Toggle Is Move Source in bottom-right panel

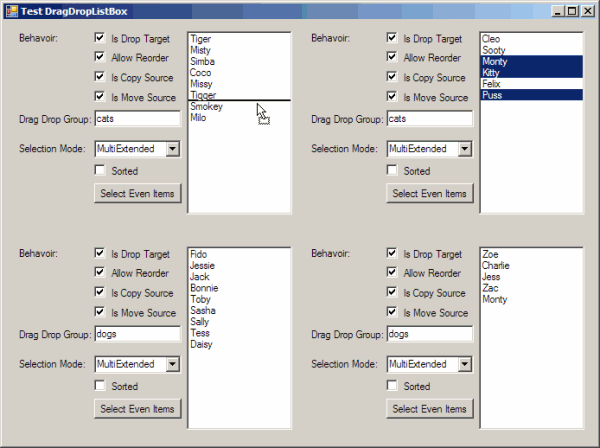[392, 313]
